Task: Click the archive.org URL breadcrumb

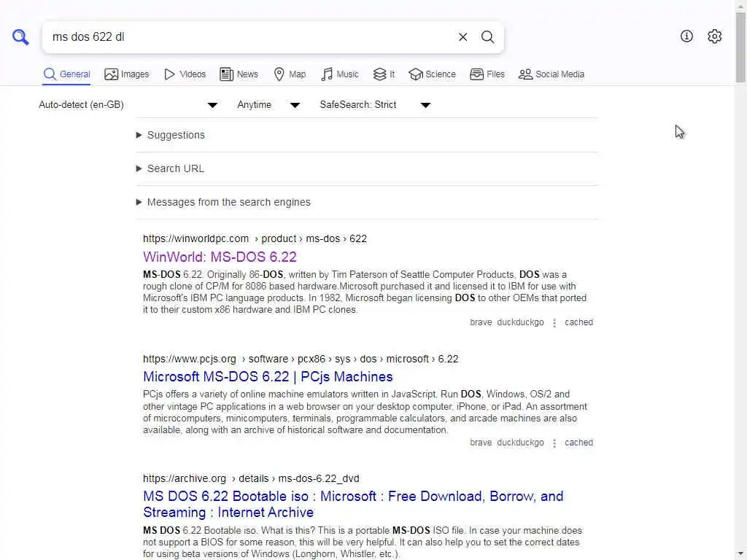Action: click(x=251, y=478)
